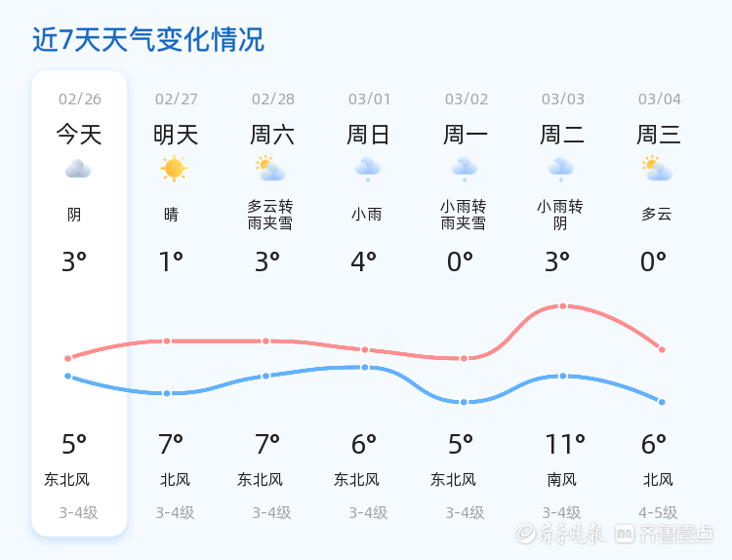Select the 周六 day label

[x=272, y=135]
